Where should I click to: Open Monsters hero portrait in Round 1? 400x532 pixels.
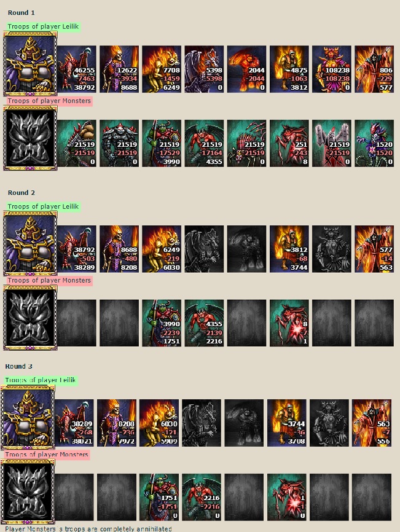click(x=30, y=138)
